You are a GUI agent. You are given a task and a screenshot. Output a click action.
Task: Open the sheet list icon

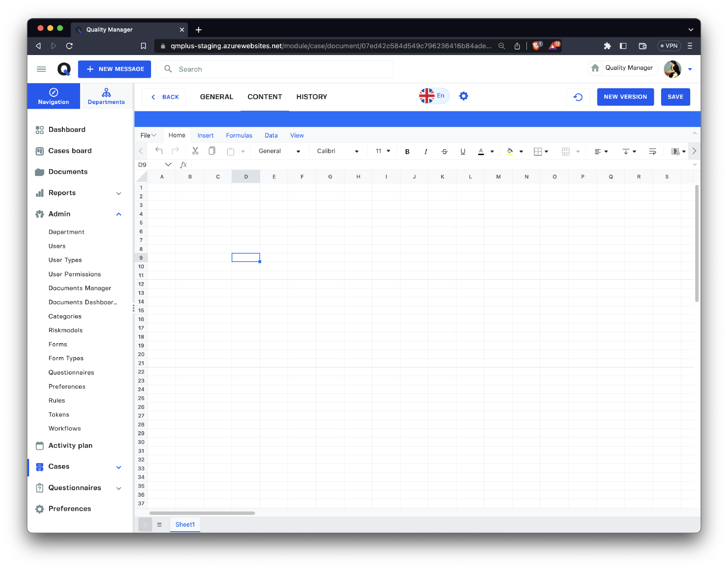point(159,524)
